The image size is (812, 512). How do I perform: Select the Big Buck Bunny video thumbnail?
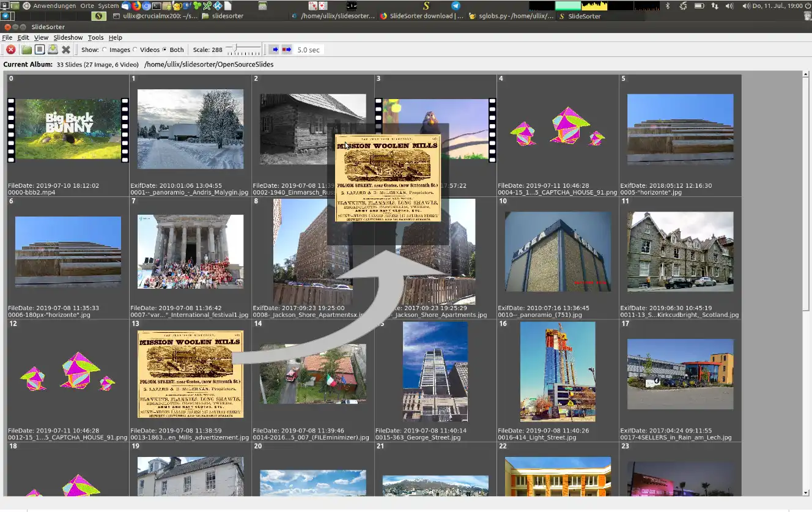click(x=68, y=130)
